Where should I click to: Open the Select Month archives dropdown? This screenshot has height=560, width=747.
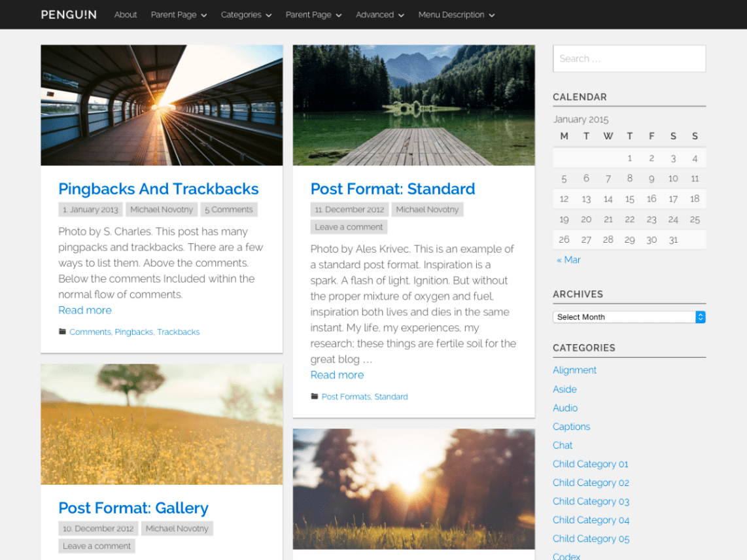click(629, 317)
